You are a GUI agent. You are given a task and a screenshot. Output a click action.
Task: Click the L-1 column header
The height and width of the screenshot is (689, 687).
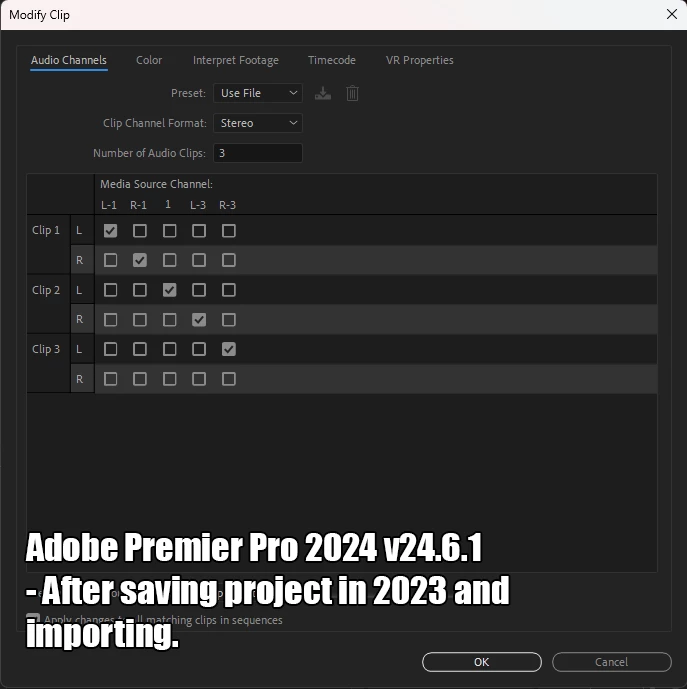[x=109, y=205]
